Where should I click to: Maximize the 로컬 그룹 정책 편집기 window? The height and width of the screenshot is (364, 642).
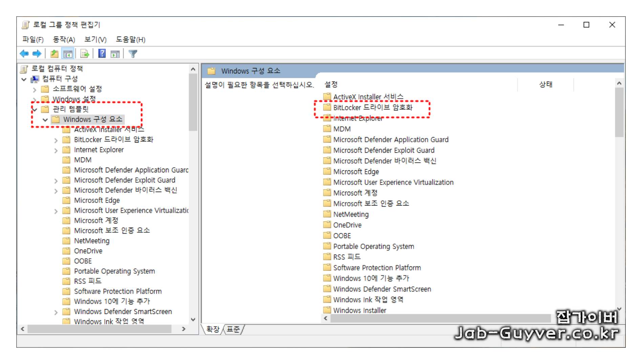coord(586,25)
